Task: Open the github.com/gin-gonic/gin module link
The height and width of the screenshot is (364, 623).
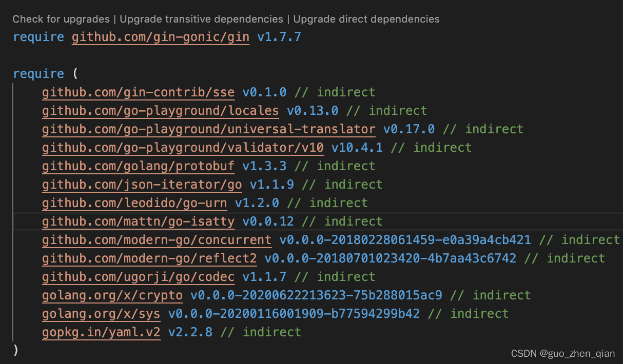Action: (160, 36)
